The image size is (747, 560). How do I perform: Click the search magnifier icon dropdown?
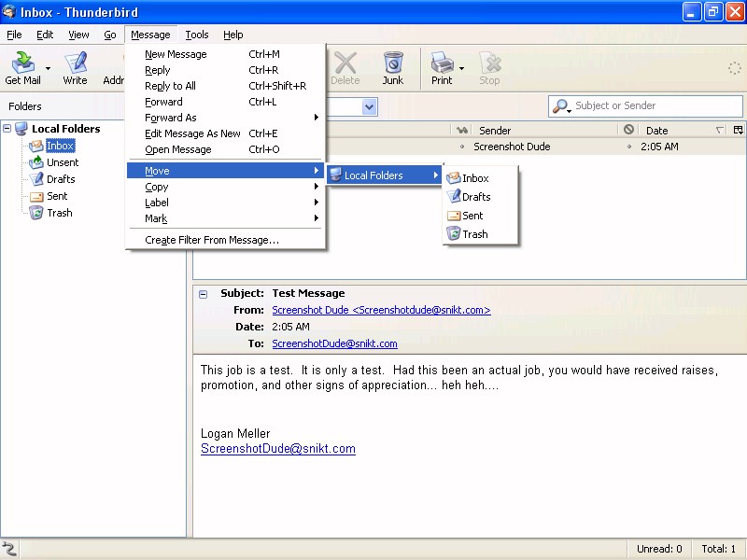(x=562, y=106)
